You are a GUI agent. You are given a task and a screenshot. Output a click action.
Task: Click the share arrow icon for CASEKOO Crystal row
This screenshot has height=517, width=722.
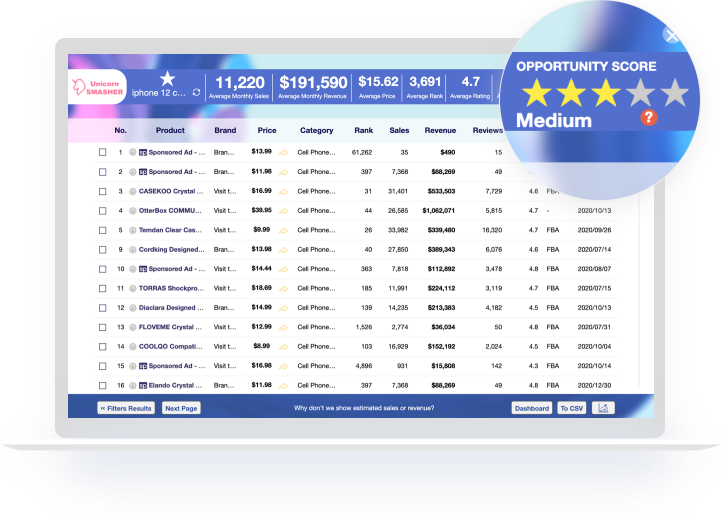(x=284, y=192)
